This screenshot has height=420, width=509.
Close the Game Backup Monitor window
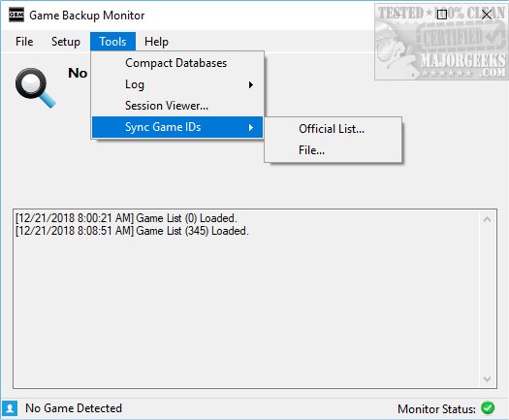click(487, 15)
